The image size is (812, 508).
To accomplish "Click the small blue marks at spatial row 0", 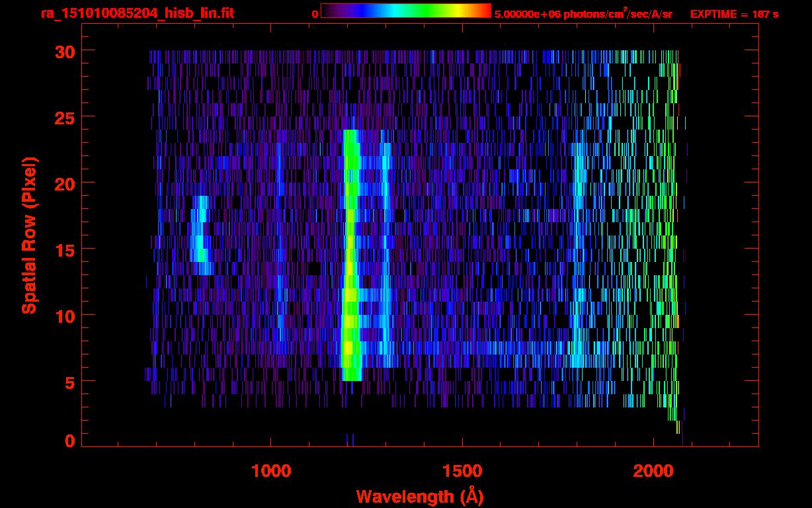I will 350,439.
